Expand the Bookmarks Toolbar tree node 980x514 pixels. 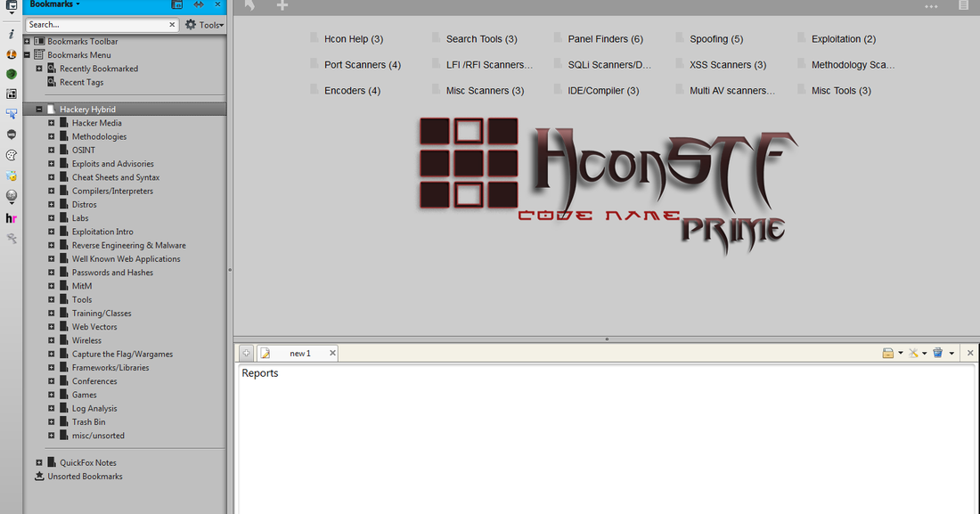tap(27, 41)
